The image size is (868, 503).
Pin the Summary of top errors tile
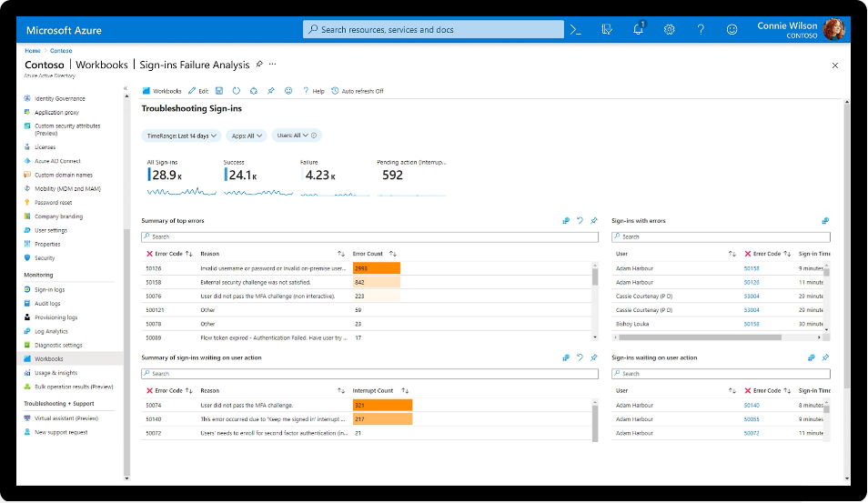pos(594,221)
